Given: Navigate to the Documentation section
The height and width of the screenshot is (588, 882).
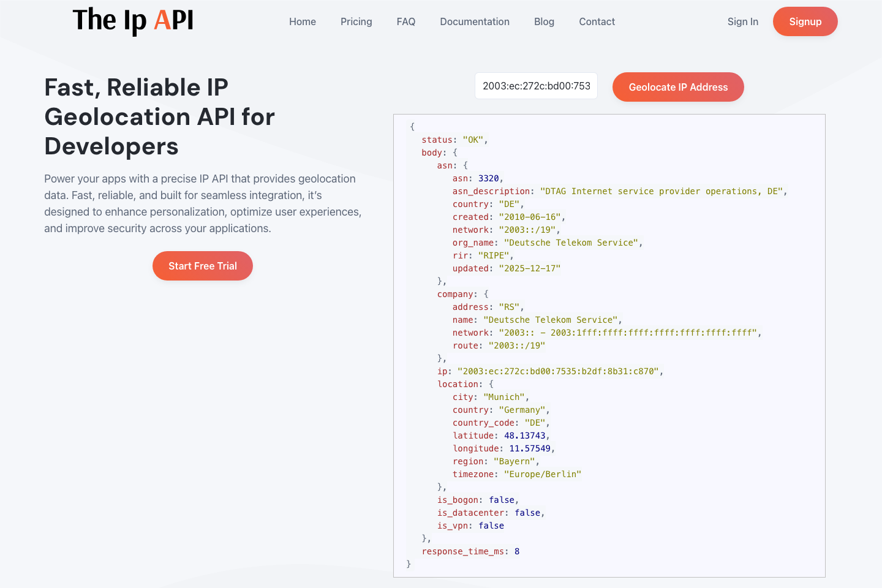Looking at the screenshot, I should click(475, 21).
